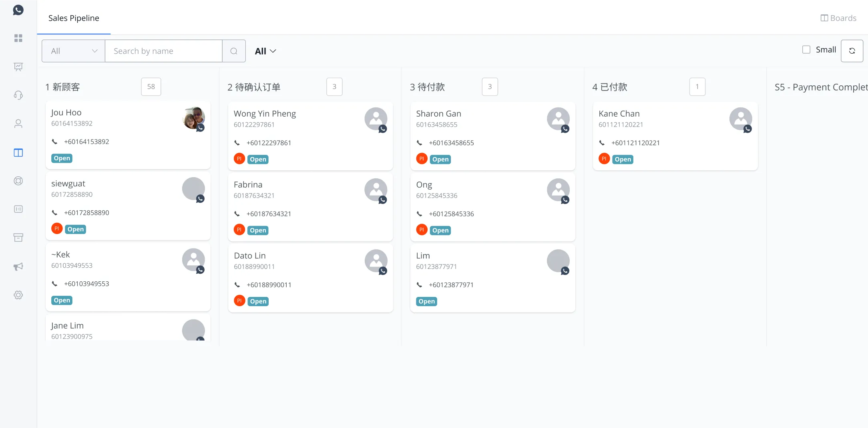Image resolution: width=868 pixels, height=428 pixels.
Task: Open the contacts person icon in sidebar
Action: 18,123
